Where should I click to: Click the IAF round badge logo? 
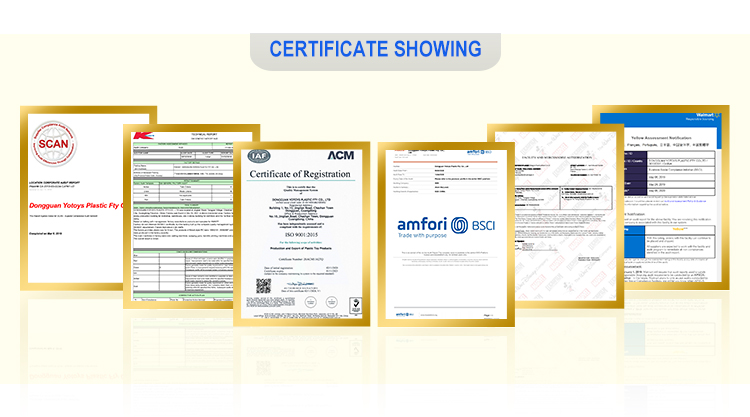pos(257,155)
